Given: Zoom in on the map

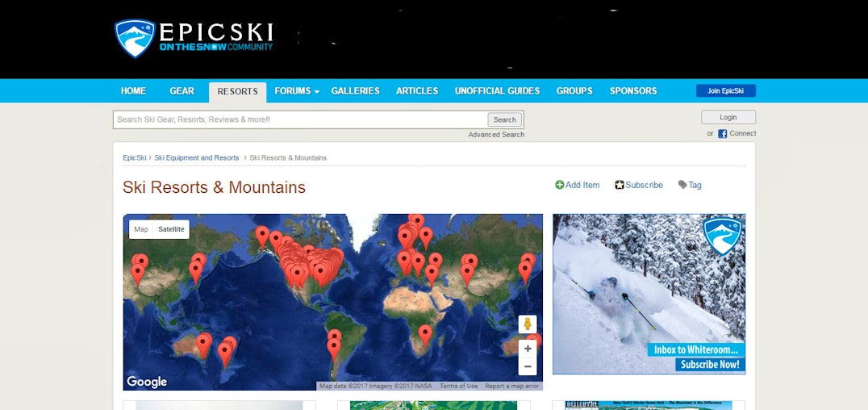Looking at the screenshot, I should pos(528,349).
